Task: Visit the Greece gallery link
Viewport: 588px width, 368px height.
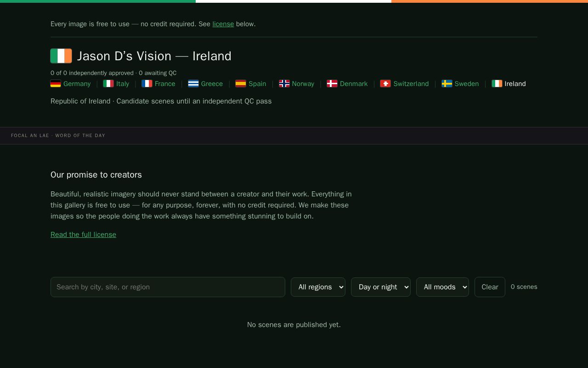Action: coord(212,84)
